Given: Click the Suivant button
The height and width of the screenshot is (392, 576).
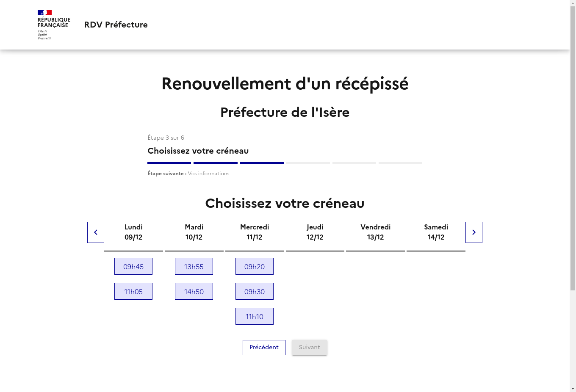Looking at the screenshot, I should [x=310, y=348].
